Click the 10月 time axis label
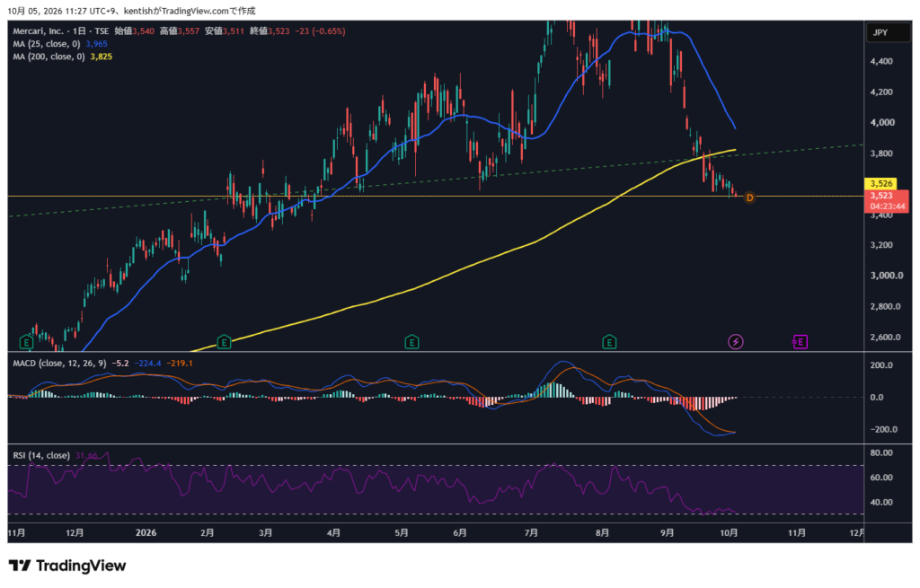920x588 pixels. (x=729, y=532)
